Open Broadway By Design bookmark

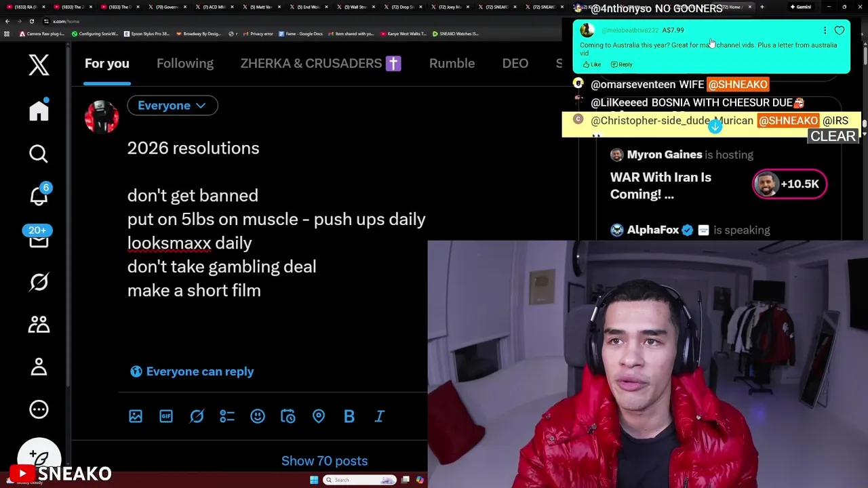point(198,34)
